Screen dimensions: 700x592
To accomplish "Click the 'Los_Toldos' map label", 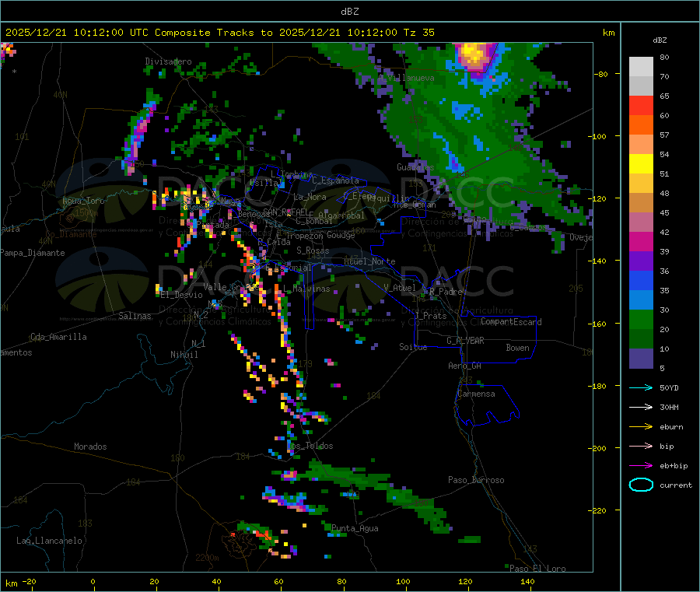I will coord(310,446).
